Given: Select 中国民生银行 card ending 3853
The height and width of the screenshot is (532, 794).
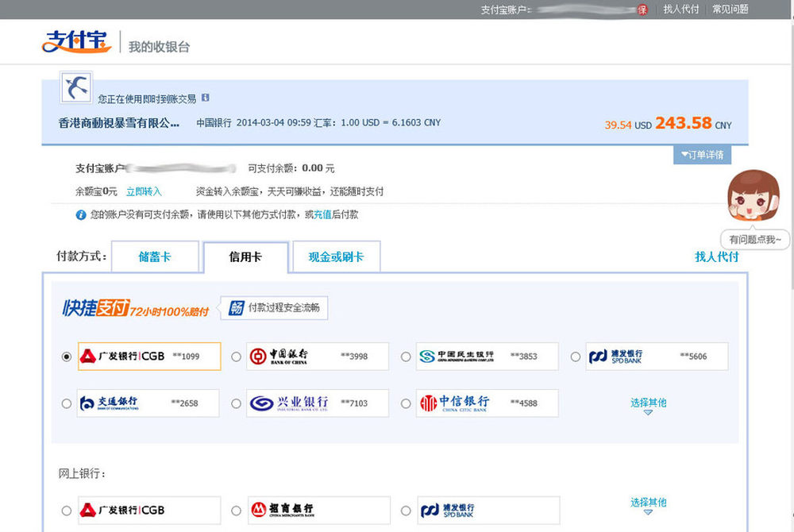Looking at the screenshot, I should [x=406, y=357].
